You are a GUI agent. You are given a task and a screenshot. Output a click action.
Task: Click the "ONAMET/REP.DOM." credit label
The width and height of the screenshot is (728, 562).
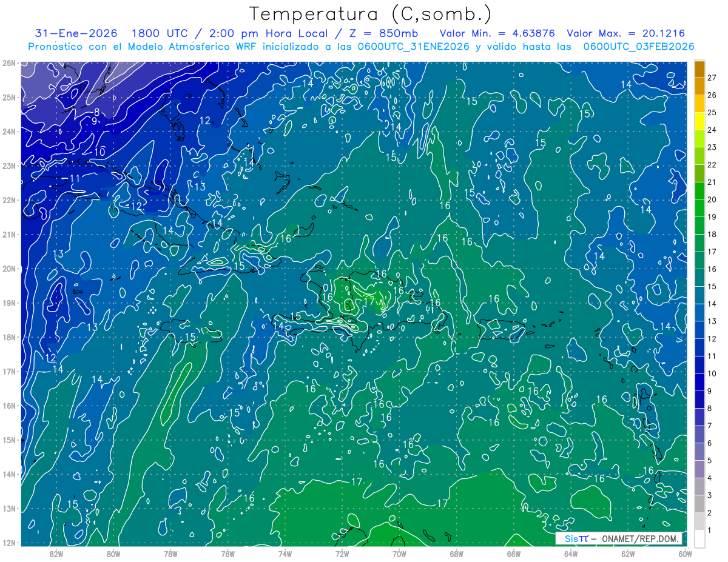tap(641, 538)
